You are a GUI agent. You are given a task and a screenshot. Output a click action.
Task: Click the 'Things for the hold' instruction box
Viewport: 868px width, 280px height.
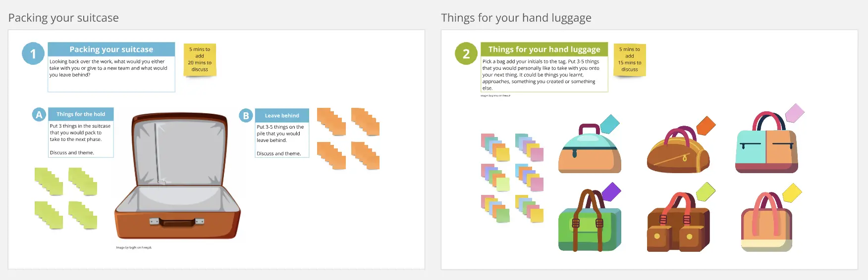[81, 133]
